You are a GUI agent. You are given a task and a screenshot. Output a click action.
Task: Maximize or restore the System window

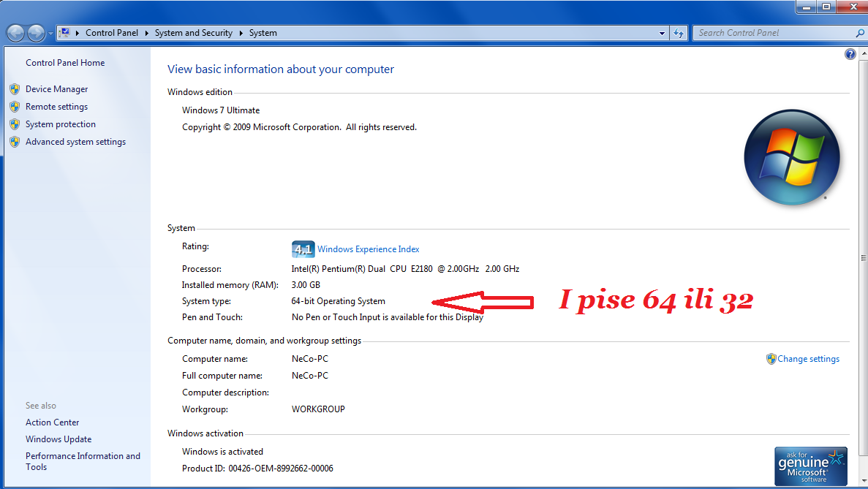click(826, 7)
